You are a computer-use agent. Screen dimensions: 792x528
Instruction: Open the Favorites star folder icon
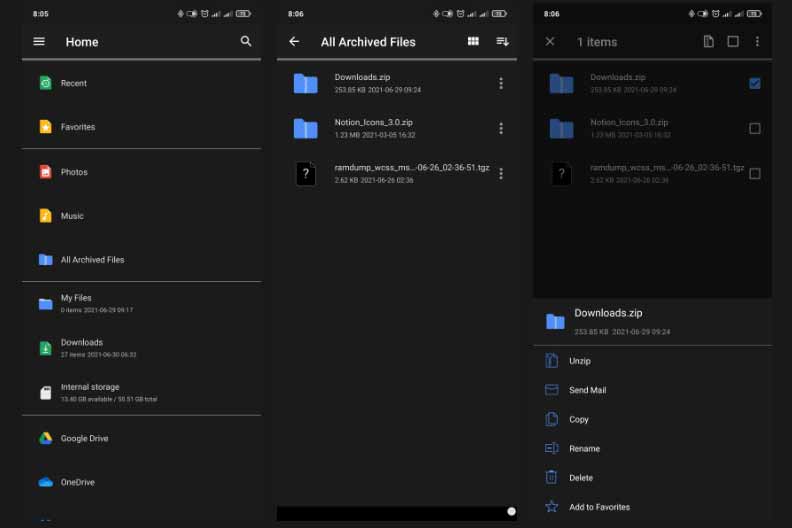click(x=45, y=127)
